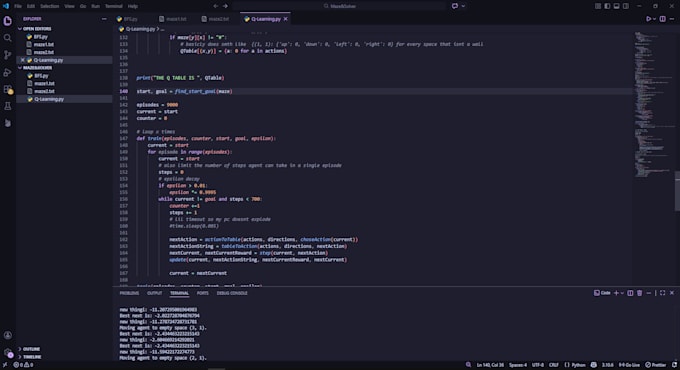680x370 pixels.
Task: Change language mode from Python
Action: (578, 365)
